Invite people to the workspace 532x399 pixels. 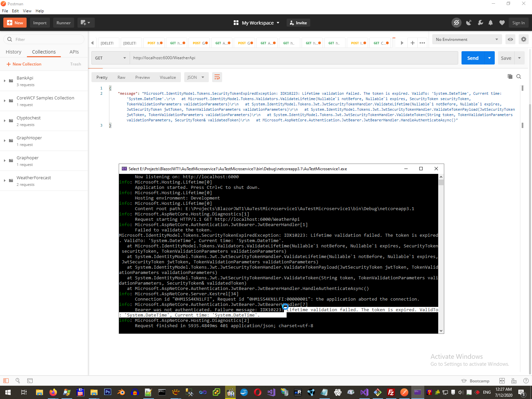coord(298,23)
